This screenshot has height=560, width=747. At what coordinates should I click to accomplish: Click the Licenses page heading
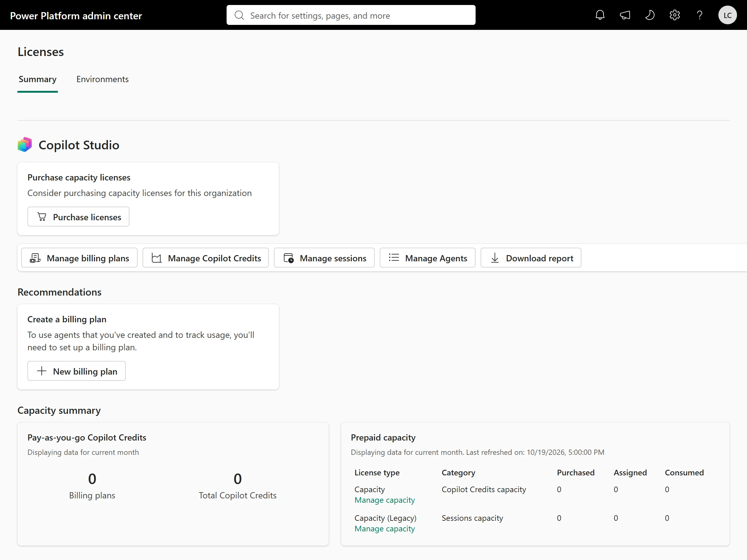(40, 52)
